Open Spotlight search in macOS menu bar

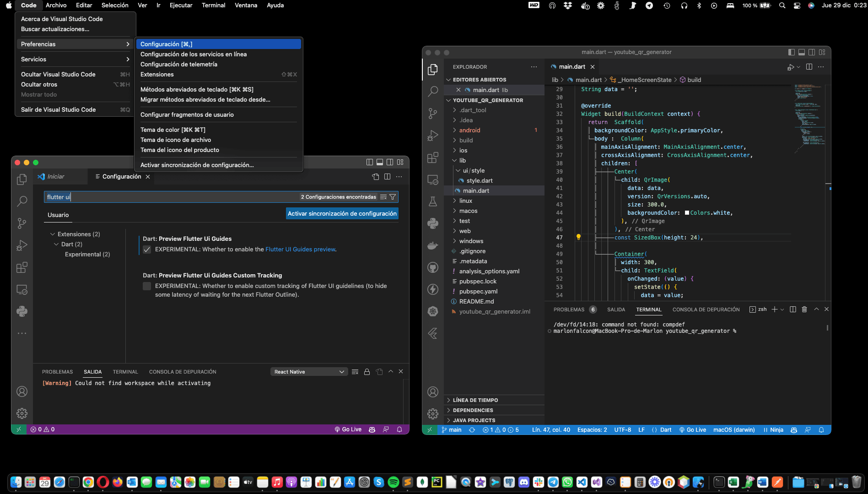coord(782,5)
